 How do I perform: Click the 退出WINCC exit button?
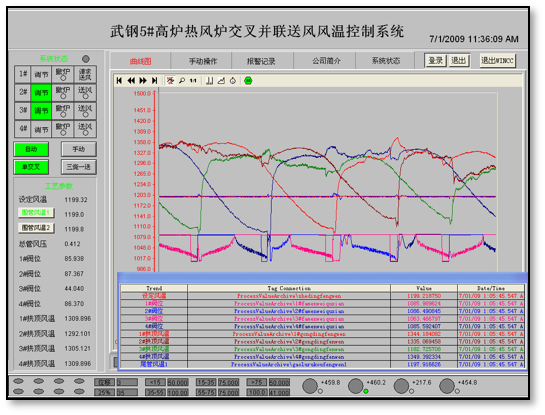[497, 61]
